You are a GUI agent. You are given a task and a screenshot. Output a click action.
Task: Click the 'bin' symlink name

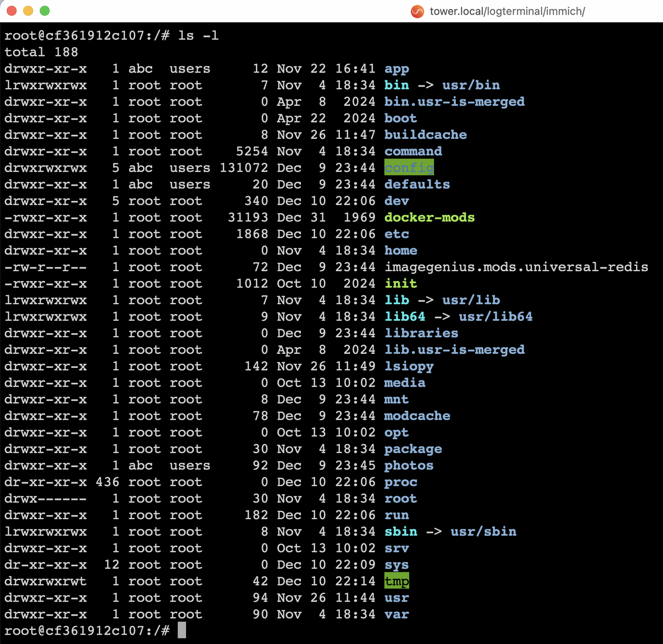397,85
